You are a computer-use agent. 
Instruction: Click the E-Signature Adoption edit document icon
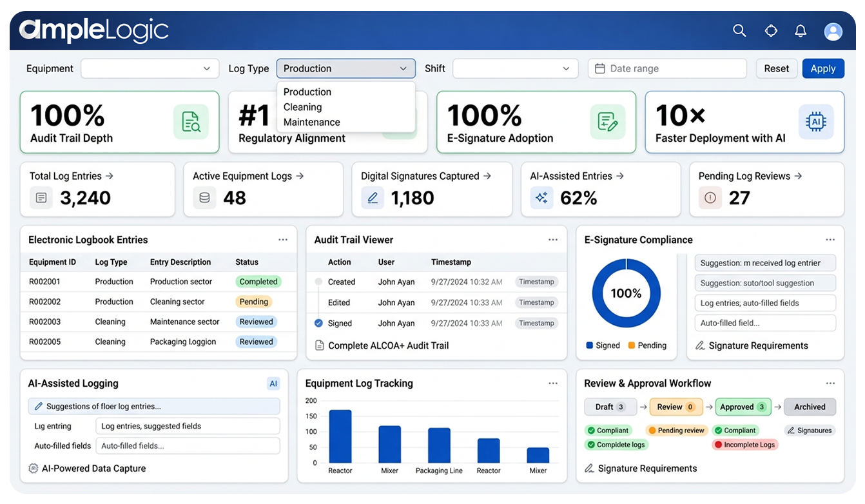tap(607, 122)
